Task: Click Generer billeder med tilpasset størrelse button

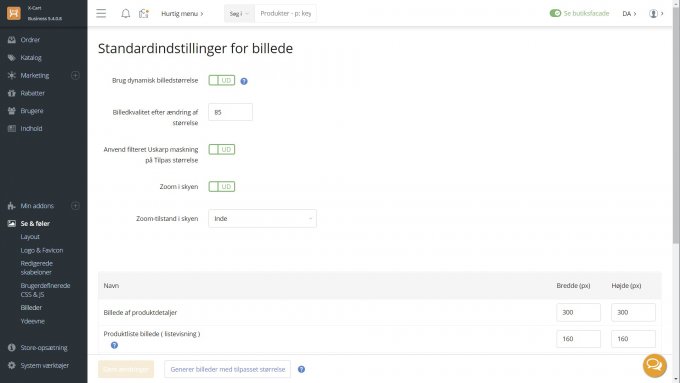Action: coord(227,370)
